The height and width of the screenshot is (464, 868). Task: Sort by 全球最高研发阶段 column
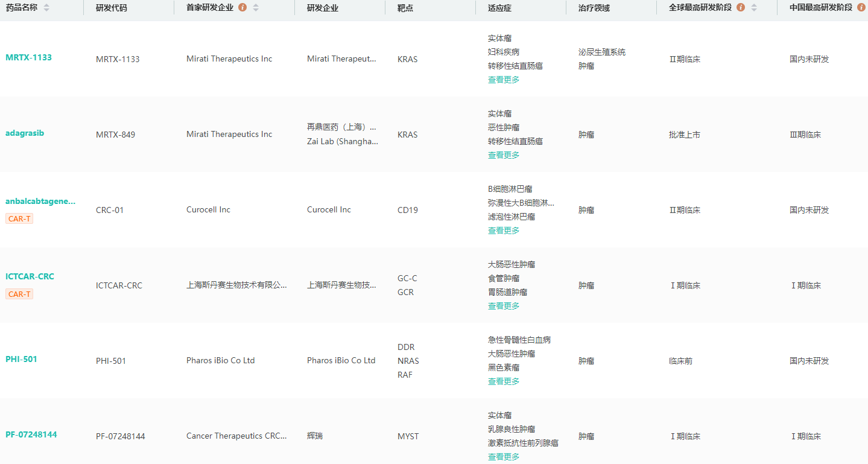pos(754,8)
